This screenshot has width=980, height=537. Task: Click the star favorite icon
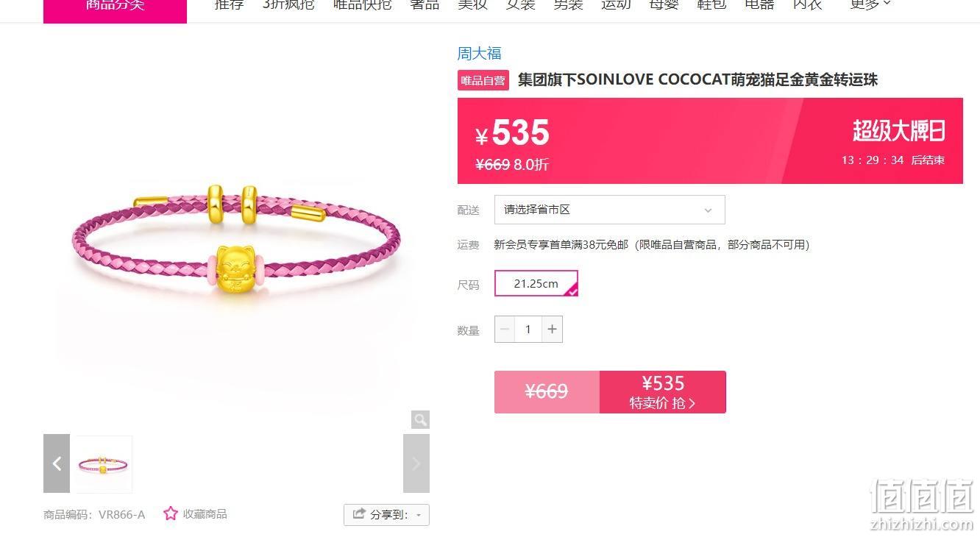coord(171,513)
